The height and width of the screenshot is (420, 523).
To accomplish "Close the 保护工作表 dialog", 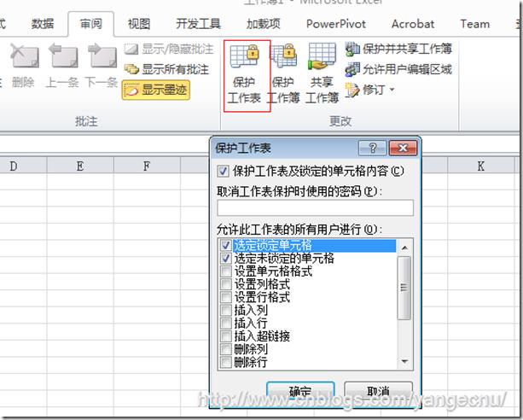I will coord(403,148).
